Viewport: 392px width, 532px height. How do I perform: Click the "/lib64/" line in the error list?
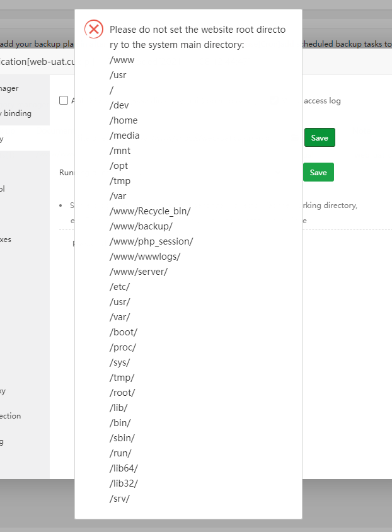124,468
